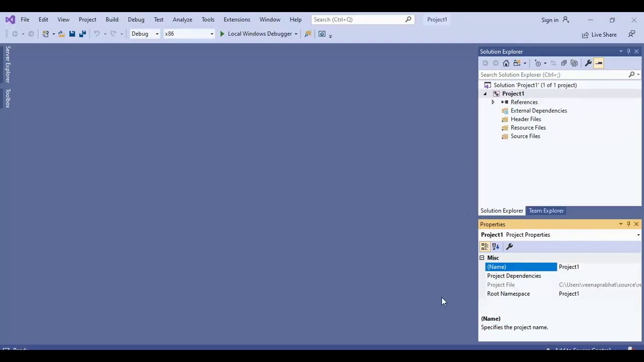Click the Find in Files icon
The height and width of the screenshot is (362, 644).
click(308, 34)
